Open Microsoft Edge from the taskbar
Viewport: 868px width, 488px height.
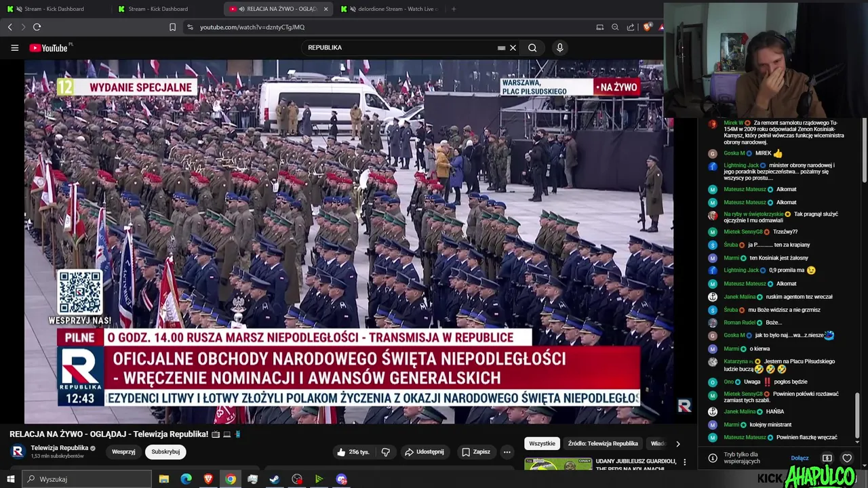[x=186, y=479]
